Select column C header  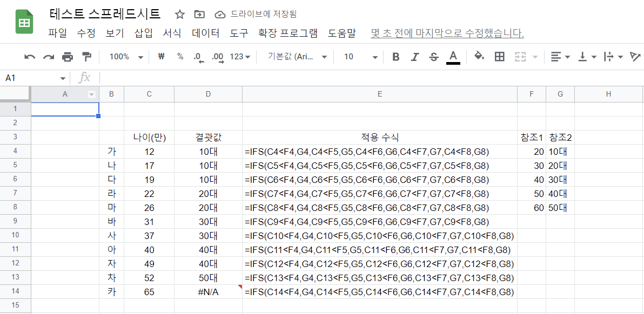click(149, 94)
